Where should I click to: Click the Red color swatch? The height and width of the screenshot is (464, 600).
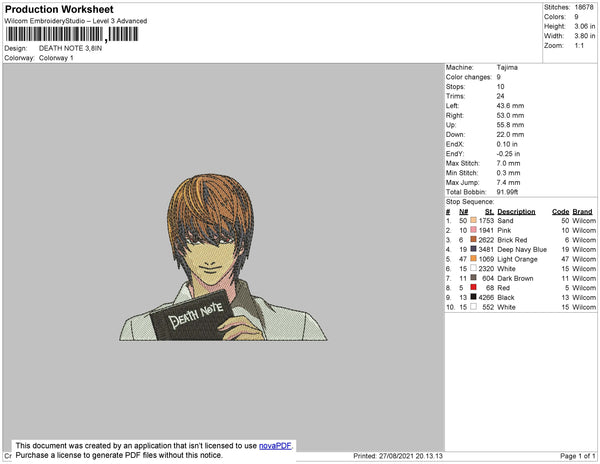click(473, 287)
